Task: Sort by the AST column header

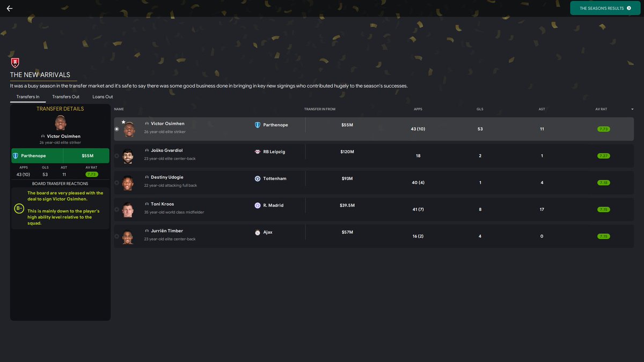Action: click(542, 109)
